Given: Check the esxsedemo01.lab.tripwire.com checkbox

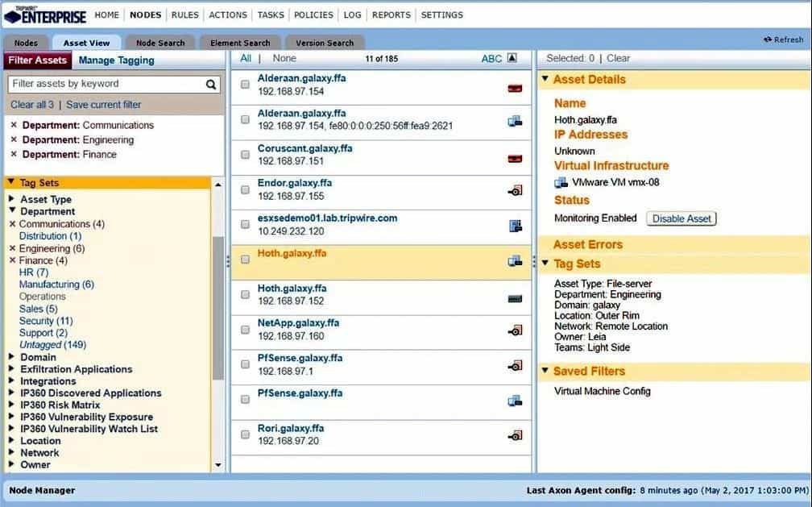Looking at the screenshot, I should pyautogui.click(x=245, y=224).
